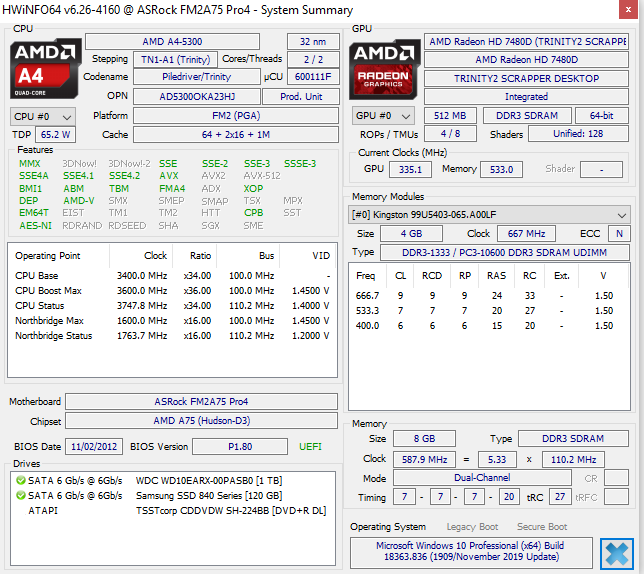This screenshot has height=574, width=644.
Task: Select the TSSTcorp CDDVDW SH-224BB drive
Action: [x=172, y=511]
